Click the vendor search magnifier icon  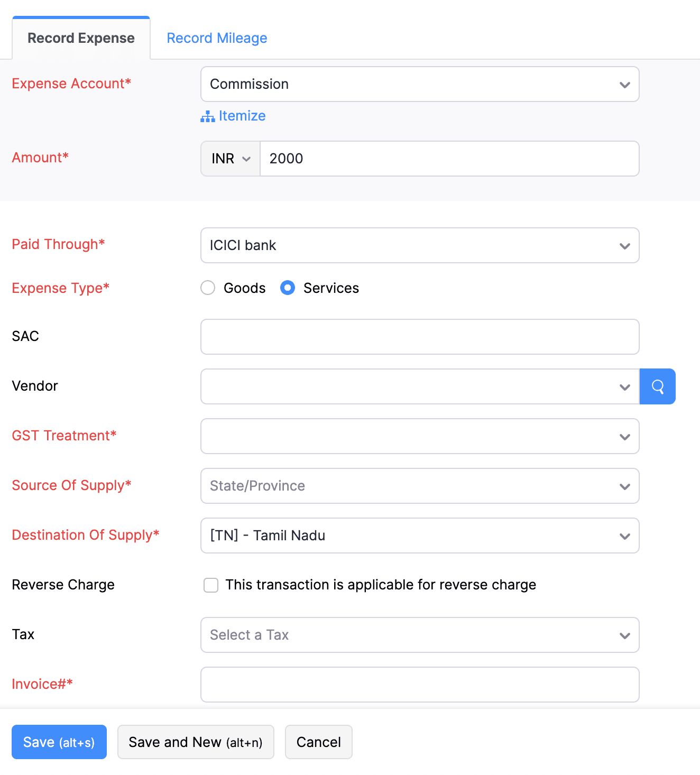click(657, 386)
